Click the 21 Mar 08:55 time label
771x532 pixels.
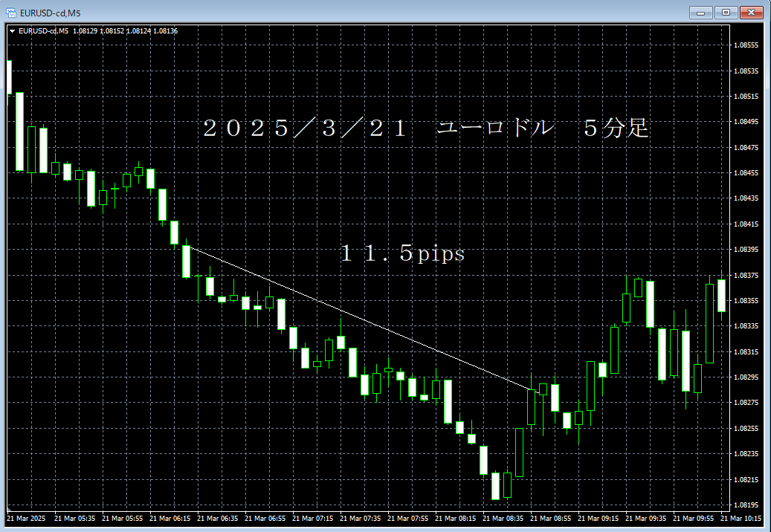[550, 518]
